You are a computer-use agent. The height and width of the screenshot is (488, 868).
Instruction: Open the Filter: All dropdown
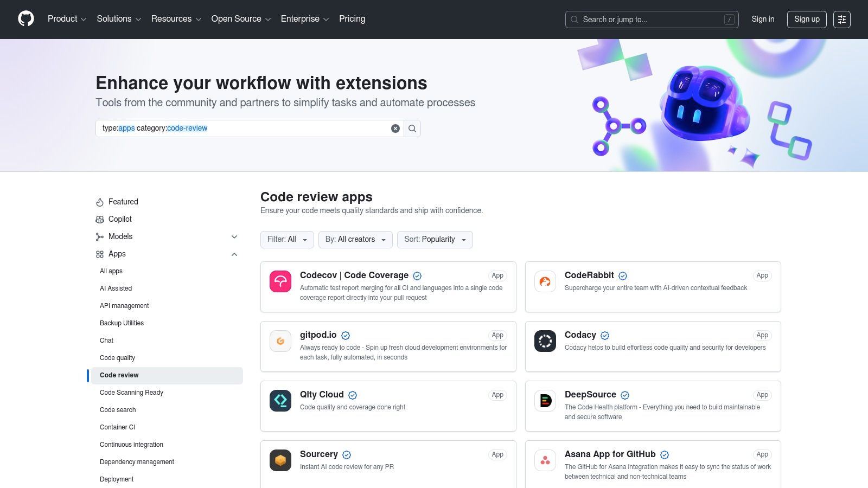[x=287, y=240]
